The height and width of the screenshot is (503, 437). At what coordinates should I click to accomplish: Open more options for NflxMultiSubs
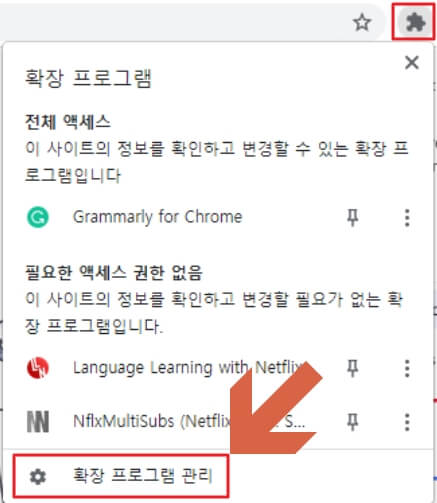(x=407, y=422)
